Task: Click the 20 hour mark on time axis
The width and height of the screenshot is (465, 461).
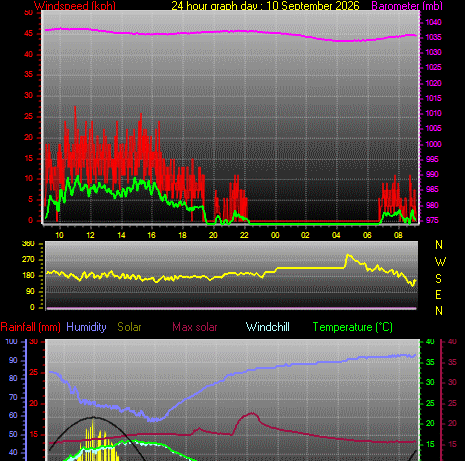Action: [x=213, y=235]
